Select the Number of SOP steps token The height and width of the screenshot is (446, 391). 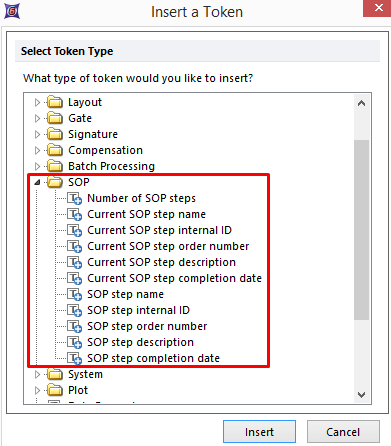click(x=141, y=198)
